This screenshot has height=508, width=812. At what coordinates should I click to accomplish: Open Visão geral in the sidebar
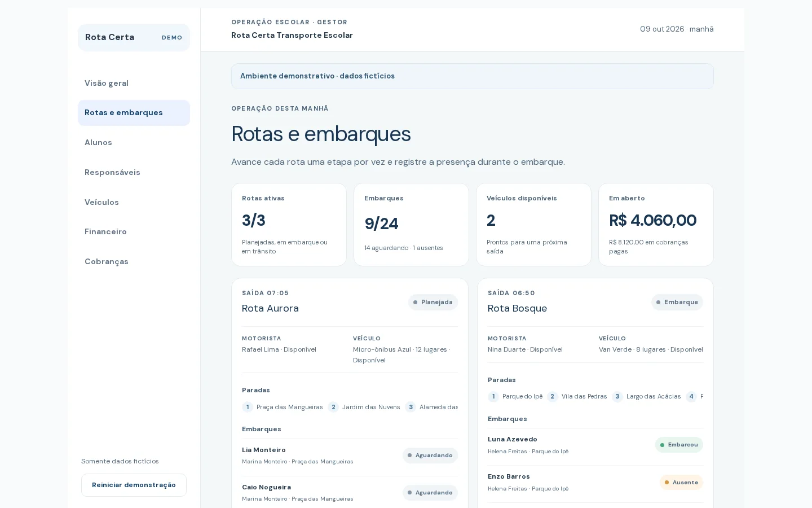(x=134, y=83)
